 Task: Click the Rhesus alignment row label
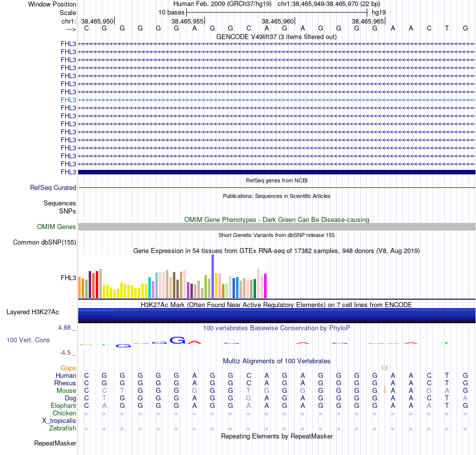coord(65,383)
